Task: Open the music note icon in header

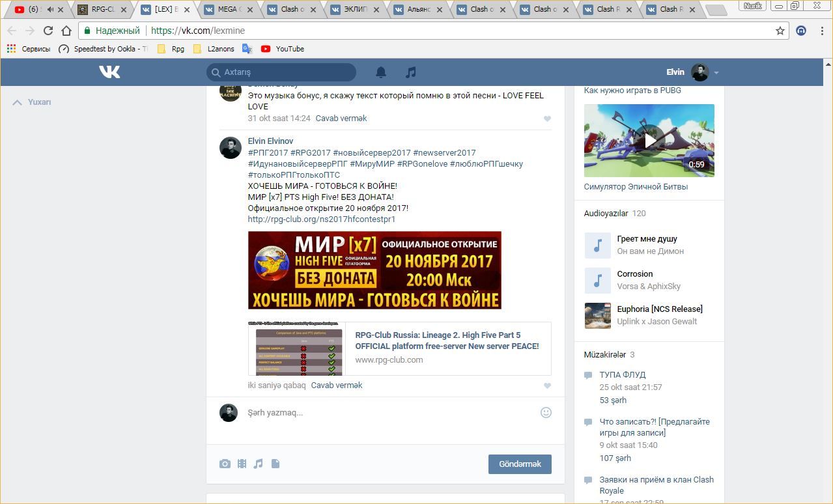Action: [x=410, y=72]
